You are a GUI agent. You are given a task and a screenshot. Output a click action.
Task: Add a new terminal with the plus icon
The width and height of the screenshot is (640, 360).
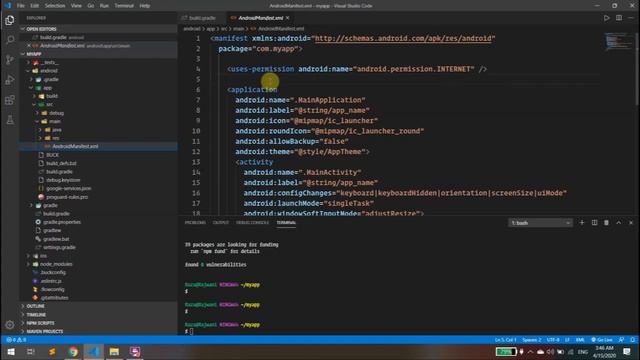point(582,223)
